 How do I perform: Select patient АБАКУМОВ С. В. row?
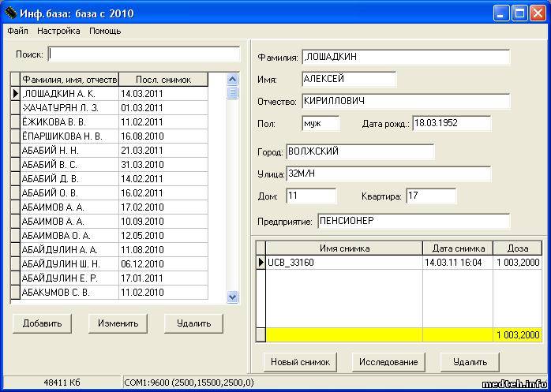[x=69, y=293]
